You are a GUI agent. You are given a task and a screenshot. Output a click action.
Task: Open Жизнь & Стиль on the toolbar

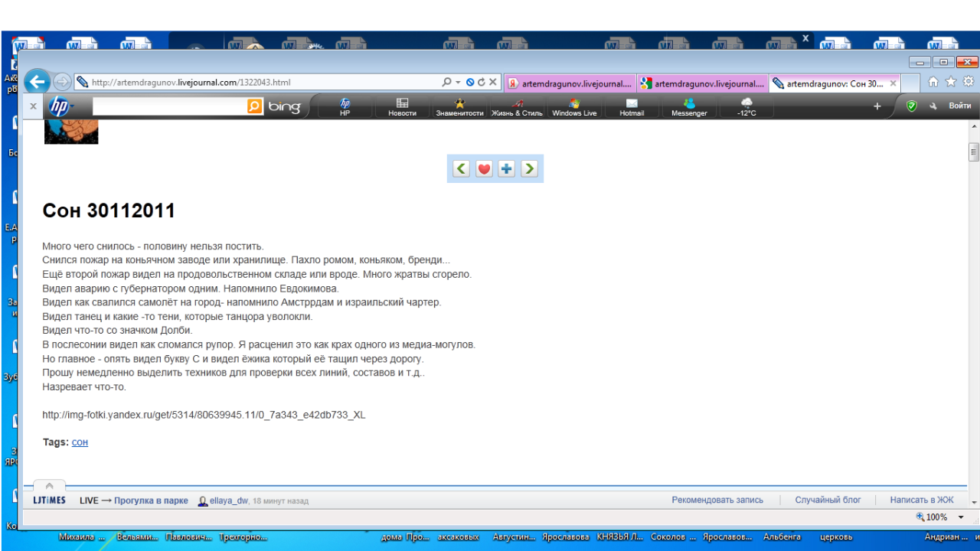(x=517, y=107)
